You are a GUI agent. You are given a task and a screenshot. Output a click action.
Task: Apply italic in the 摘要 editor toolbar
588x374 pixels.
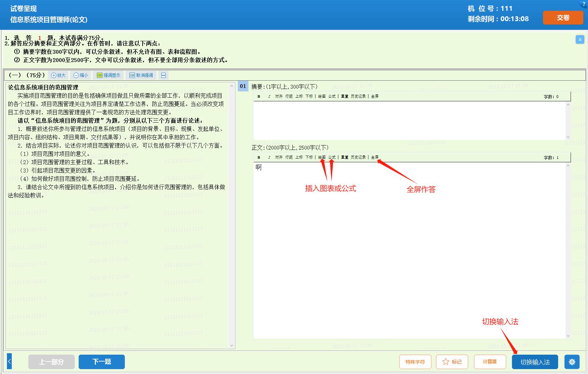point(269,96)
